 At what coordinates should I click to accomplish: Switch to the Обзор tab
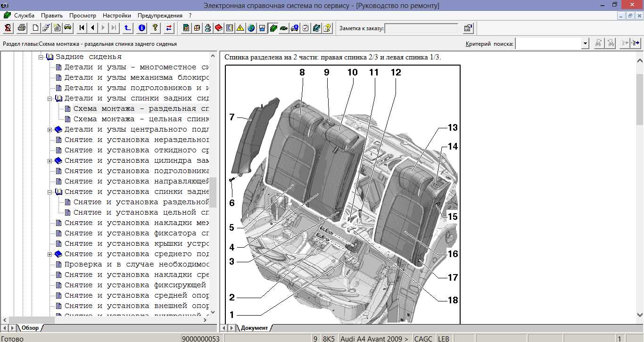tap(31, 328)
